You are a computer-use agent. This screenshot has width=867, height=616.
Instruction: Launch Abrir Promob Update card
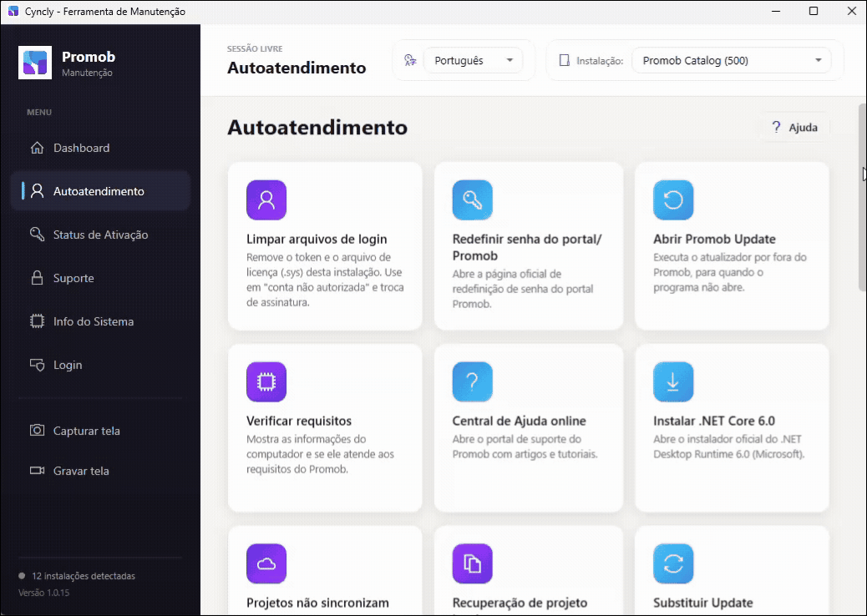[x=732, y=246]
